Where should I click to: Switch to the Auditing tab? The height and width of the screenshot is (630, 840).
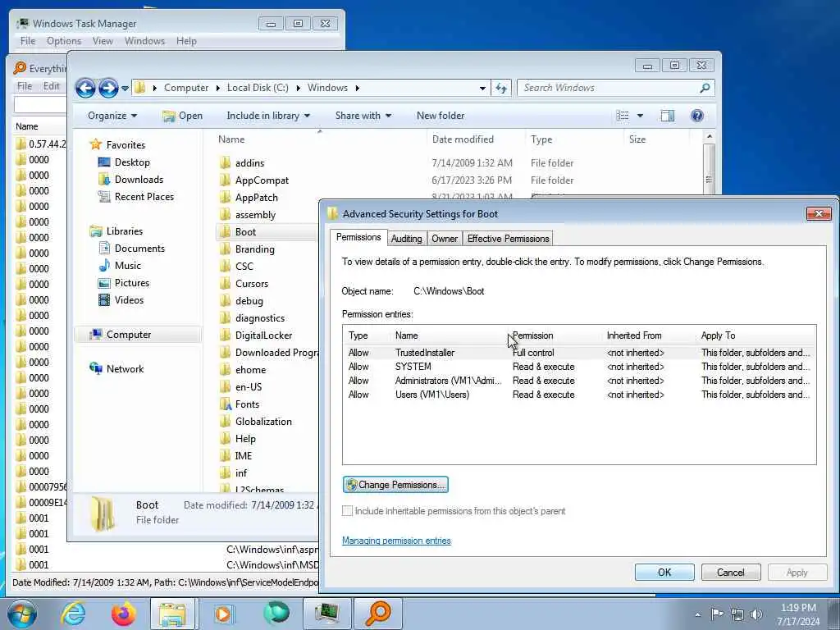(406, 239)
